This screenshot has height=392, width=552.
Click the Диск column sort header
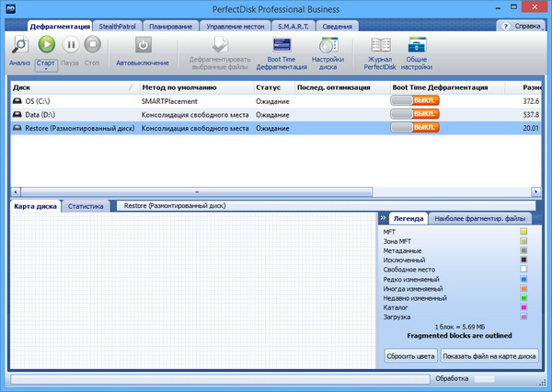tap(72, 86)
